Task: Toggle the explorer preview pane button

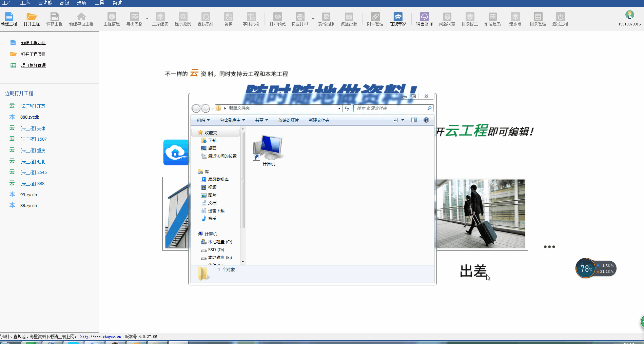Action: coord(414,120)
